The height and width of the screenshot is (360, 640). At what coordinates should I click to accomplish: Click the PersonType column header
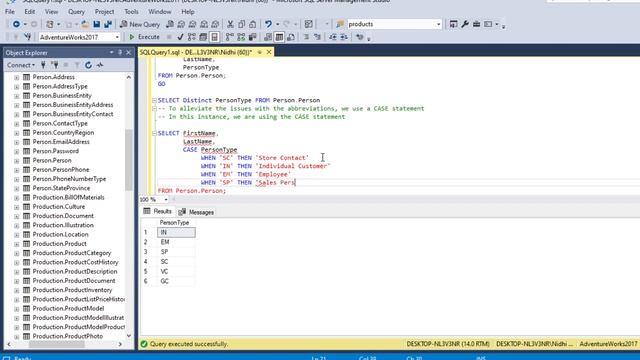(x=176, y=223)
